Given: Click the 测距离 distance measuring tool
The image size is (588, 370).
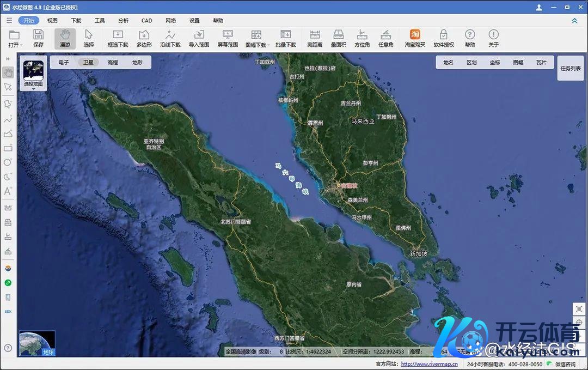Looking at the screenshot, I should click(x=315, y=38).
